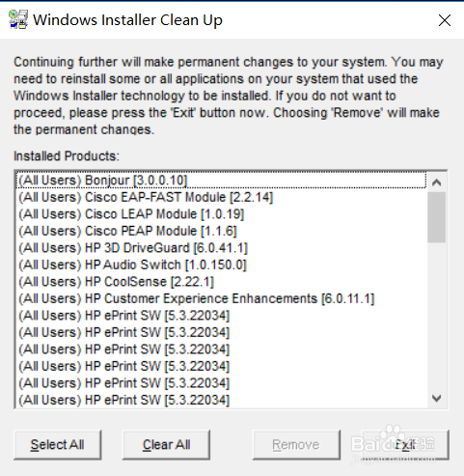Select the first HP ePrint SW entry
Viewport: 464px width, 476px height.
[221, 316]
